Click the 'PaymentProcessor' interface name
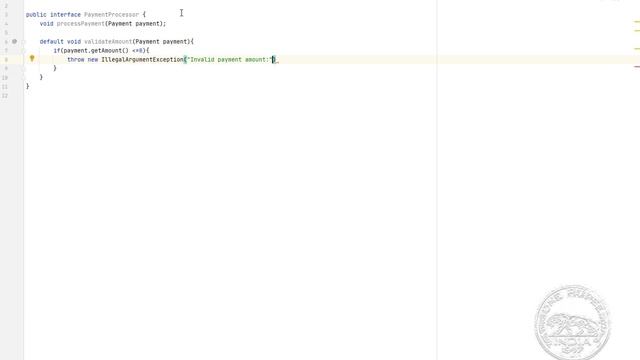The width and height of the screenshot is (640, 360). click(111, 15)
